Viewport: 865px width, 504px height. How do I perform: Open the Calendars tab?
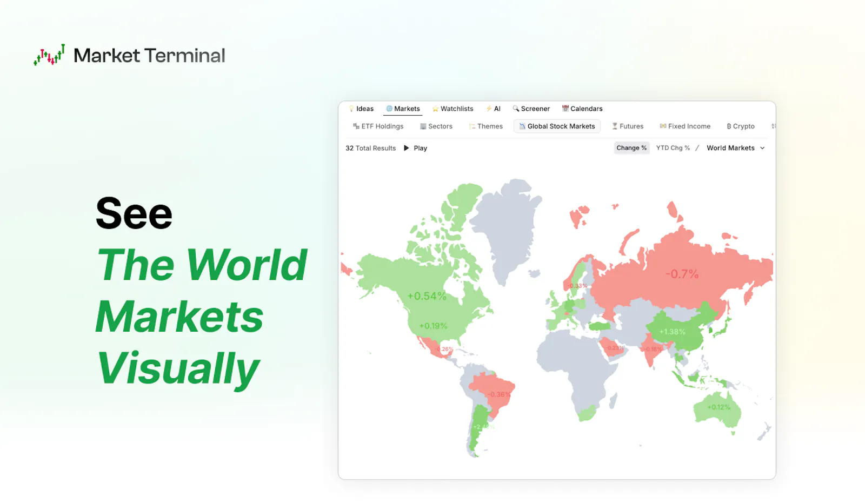(x=582, y=109)
